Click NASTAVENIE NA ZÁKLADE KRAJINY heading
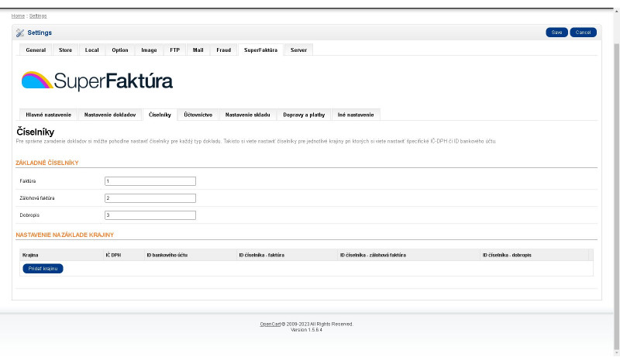Image resolution: width=620 pixels, height=364 pixels. (x=65, y=235)
